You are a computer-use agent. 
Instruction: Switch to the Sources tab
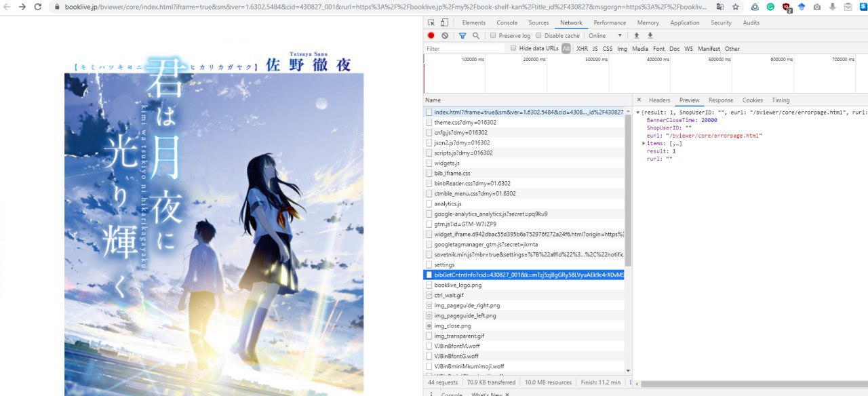click(538, 22)
